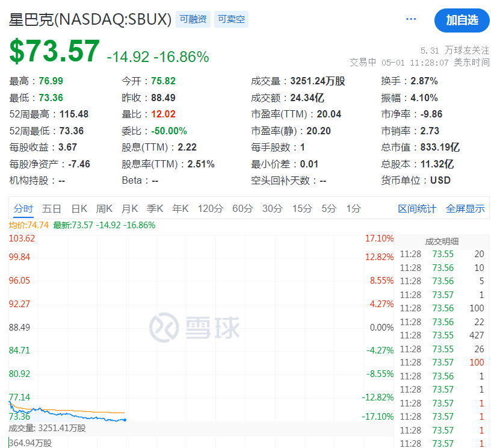Open the more options (···) icon
This screenshot has width=497, height=448.
point(411,19)
